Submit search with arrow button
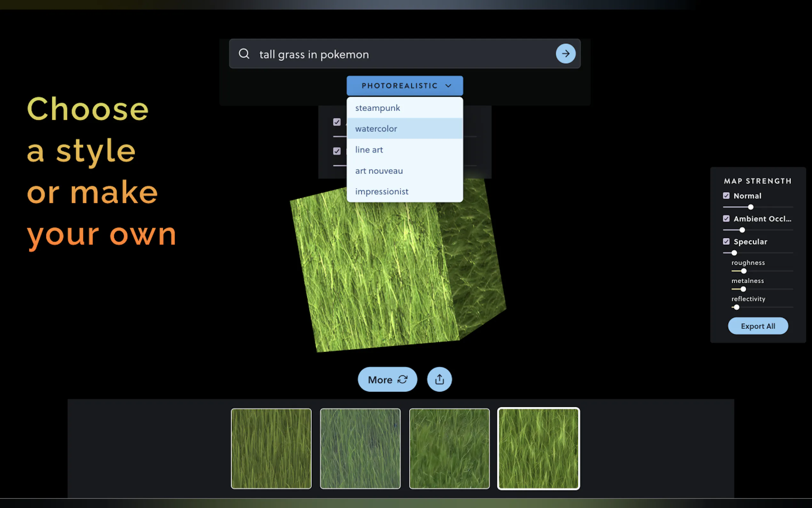 coord(566,54)
